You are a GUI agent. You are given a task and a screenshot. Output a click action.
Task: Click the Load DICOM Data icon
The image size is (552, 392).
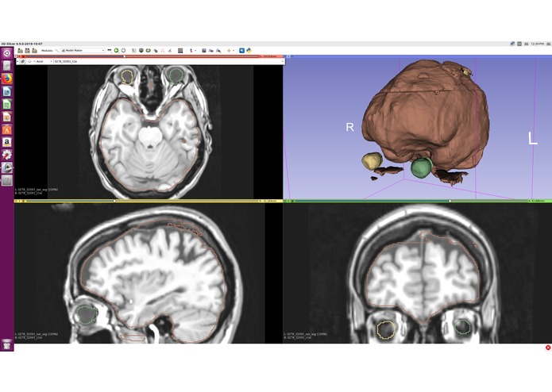pyautogui.click(x=27, y=51)
